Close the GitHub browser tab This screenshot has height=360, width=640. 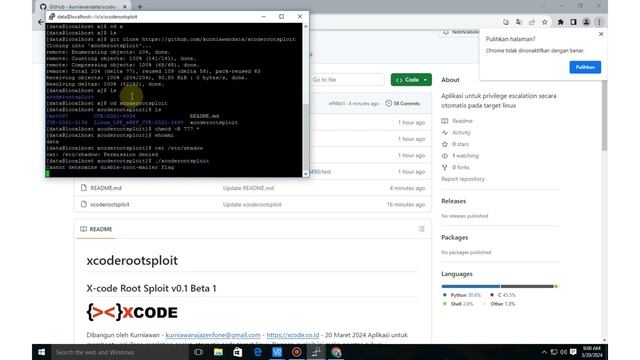coord(125,7)
